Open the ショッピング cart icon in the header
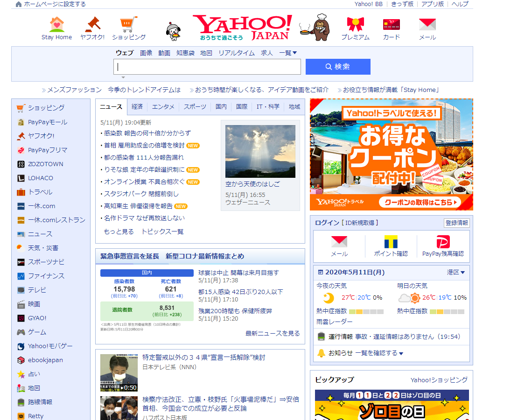This screenshot has width=511, height=420. (128, 24)
